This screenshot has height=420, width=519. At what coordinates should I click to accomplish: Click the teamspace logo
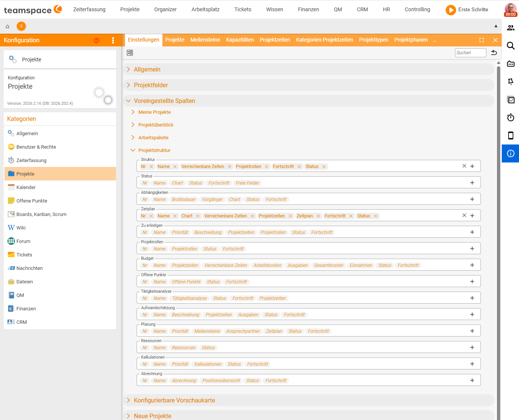coord(33,10)
